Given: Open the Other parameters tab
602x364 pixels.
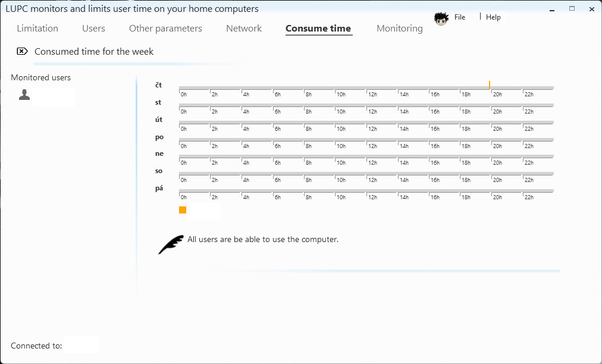Looking at the screenshot, I should (x=165, y=29).
